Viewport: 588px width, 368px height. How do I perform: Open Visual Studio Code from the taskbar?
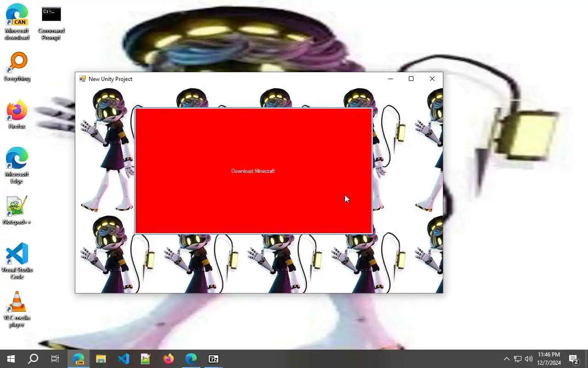tap(124, 359)
